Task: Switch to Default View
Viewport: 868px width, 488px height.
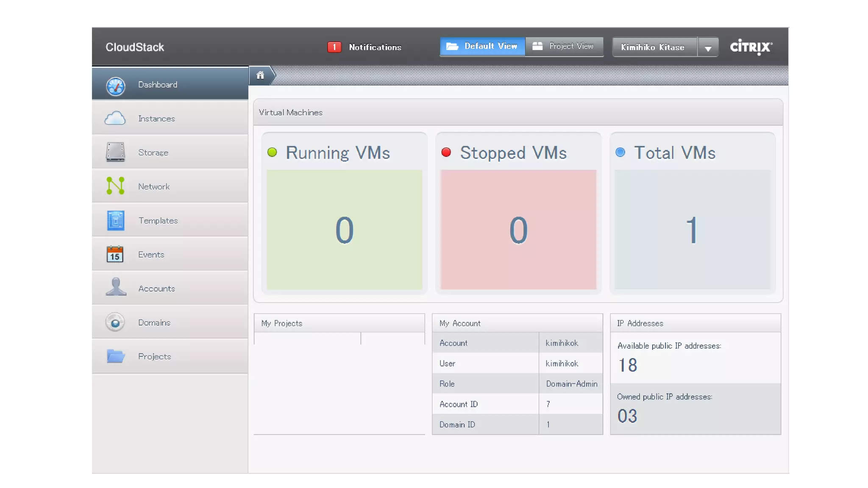Action: (482, 46)
